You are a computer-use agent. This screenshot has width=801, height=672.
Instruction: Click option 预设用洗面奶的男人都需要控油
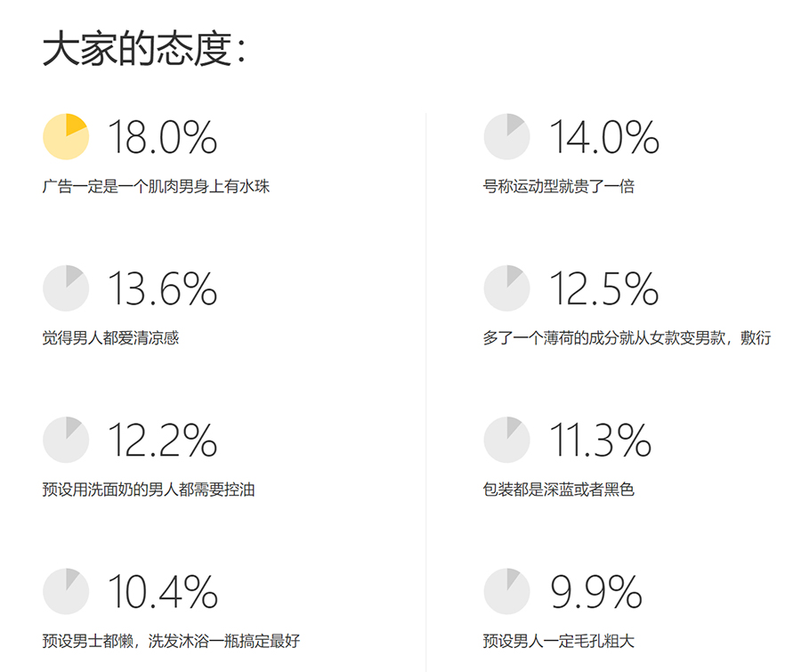point(148,490)
